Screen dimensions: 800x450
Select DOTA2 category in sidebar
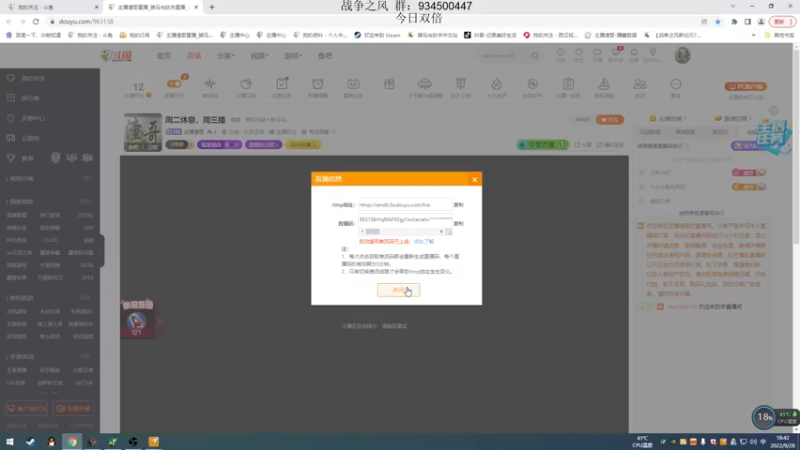tap(86, 215)
